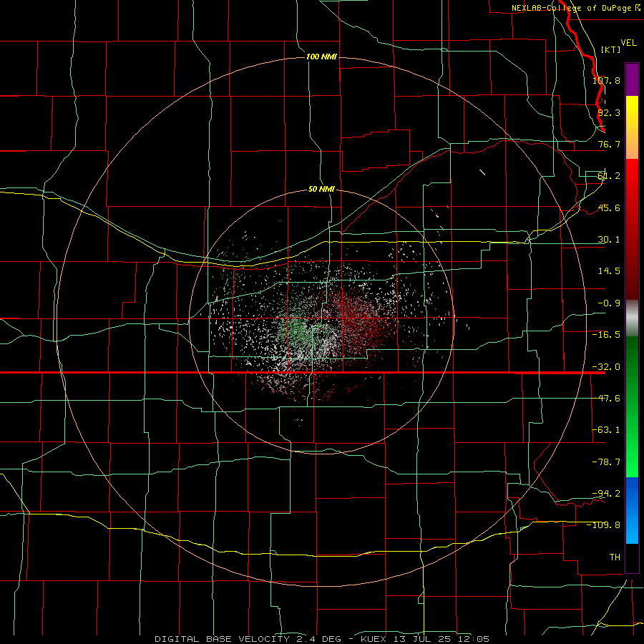Screen dimensions: 644x644
Task: Click the -63.1 velocity scale value
Action: [606, 430]
